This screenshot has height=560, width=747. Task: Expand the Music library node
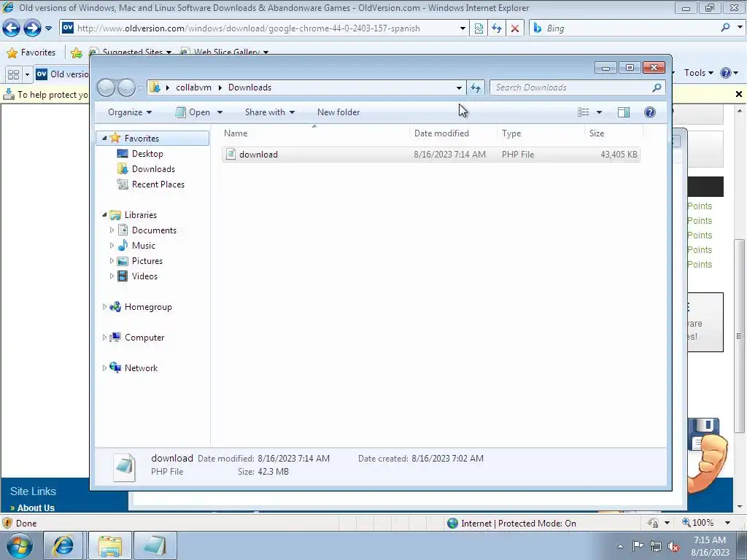click(112, 246)
